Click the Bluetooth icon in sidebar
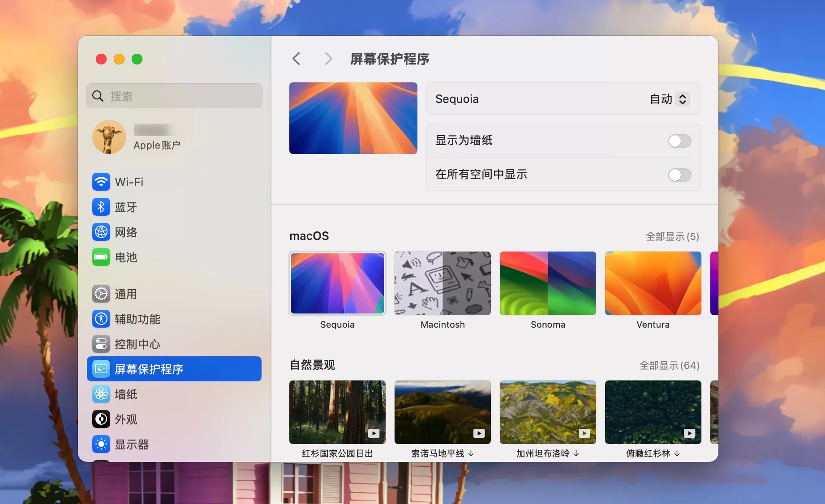The width and height of the screenshot is (825, 504). [x=101, y=207]
